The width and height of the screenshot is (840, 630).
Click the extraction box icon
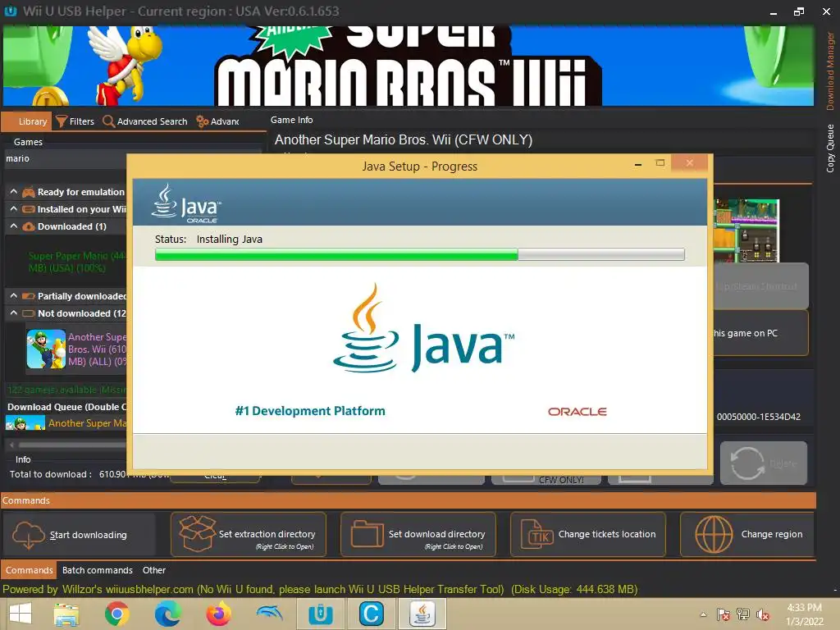(197, 533)
